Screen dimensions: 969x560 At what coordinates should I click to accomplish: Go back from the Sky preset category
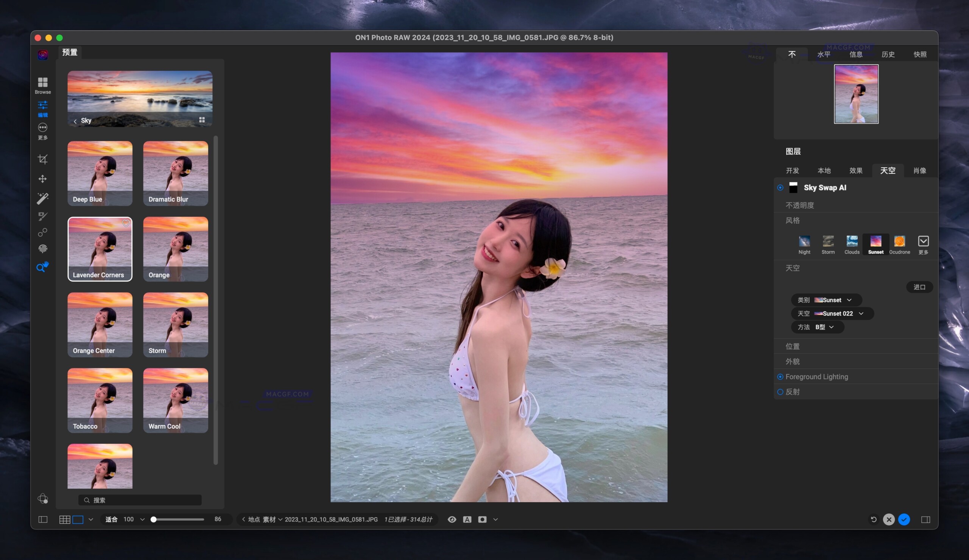click(75, 120)
